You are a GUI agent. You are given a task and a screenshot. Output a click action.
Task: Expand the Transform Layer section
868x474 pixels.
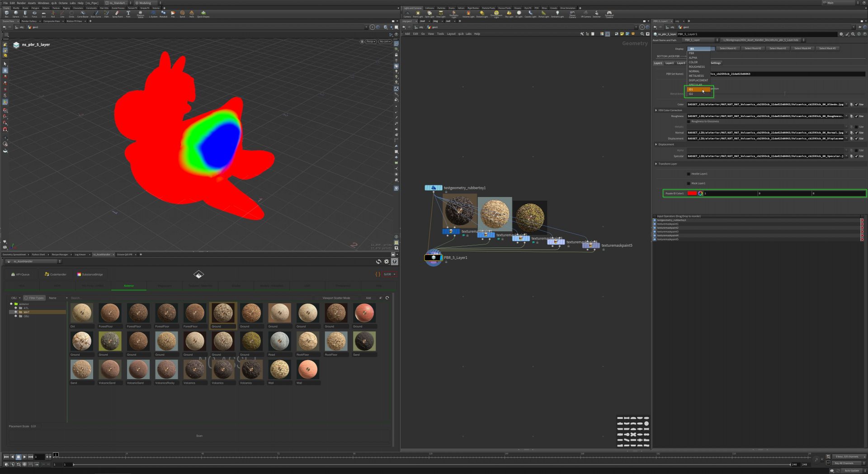click(x=656, y=164)
